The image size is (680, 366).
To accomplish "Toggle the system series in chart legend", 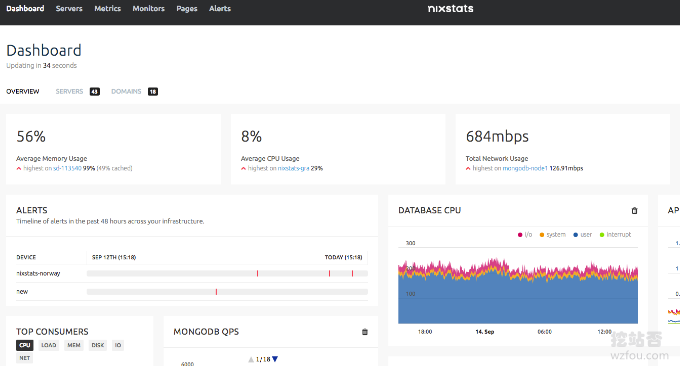I will click(x=552, y=235).
